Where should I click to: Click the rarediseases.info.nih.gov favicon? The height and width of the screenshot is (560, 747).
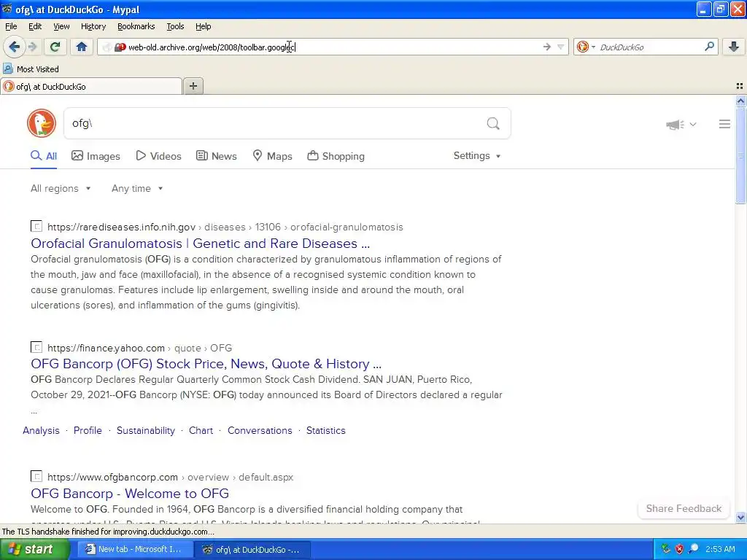(x=36, y=227)
